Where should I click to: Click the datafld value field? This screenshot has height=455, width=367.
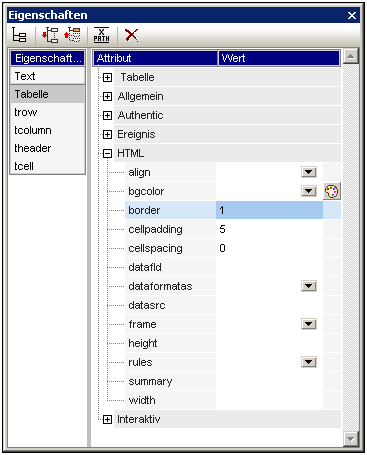point(269,267)
